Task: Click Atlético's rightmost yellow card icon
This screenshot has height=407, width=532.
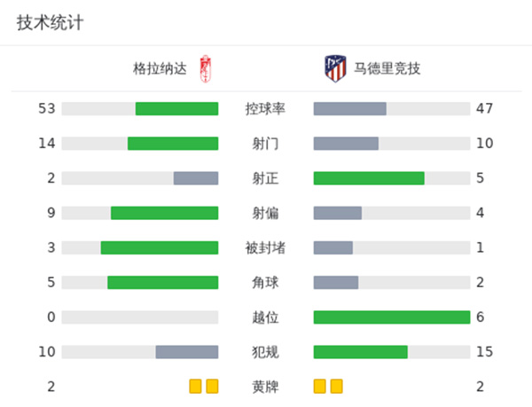Action: (x=337, y=387)
